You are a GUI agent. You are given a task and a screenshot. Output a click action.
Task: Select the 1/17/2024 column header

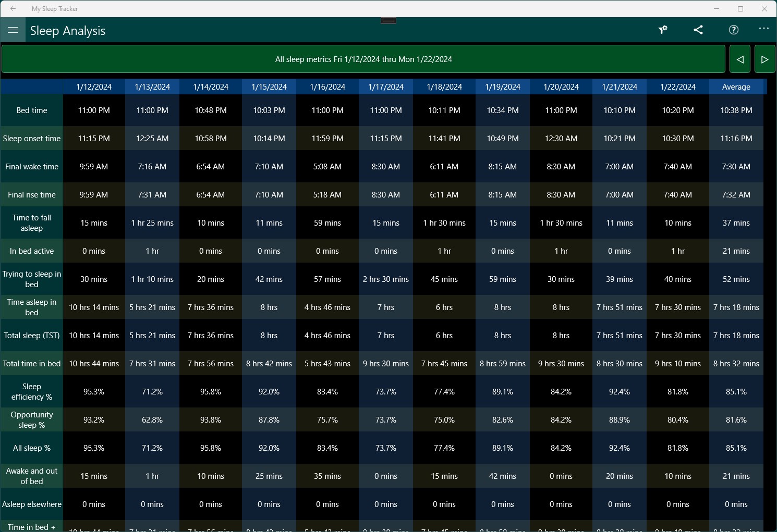[x=386, y=87]
